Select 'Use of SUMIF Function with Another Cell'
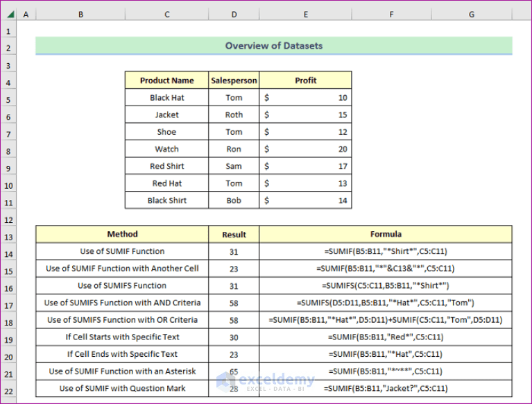Image resolution: width=532 pixels, height=404 pixels. pyautogui.click(x=122, y=269)
